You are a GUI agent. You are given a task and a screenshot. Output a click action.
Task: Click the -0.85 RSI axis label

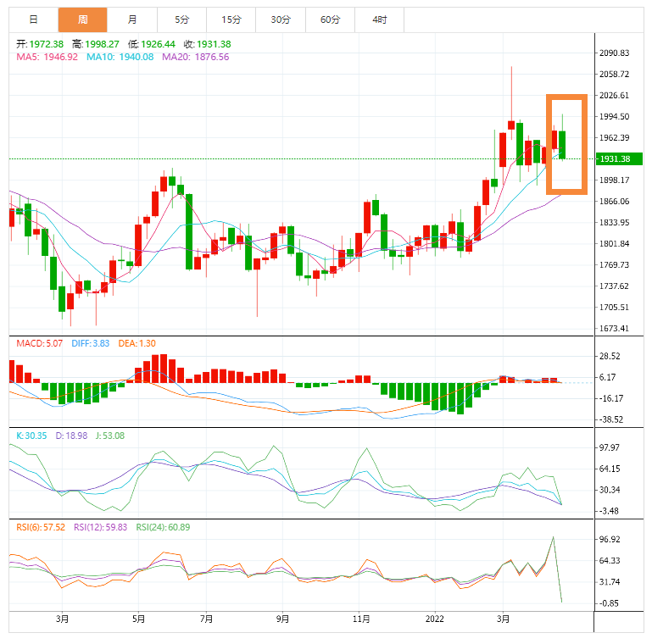pos(610,603)
